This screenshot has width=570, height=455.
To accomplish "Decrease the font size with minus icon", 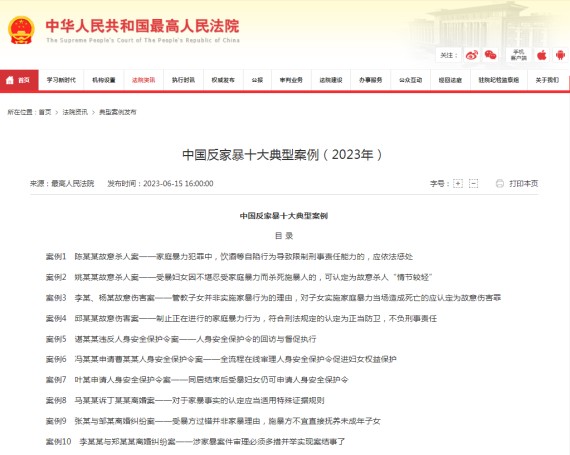I will (x=473, y=184).
